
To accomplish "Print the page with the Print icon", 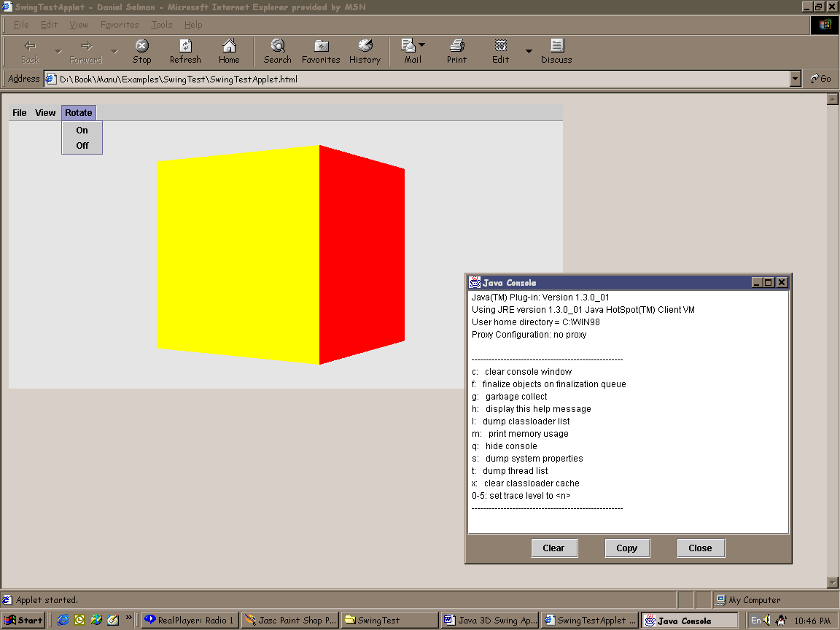I will pos(457,45).
